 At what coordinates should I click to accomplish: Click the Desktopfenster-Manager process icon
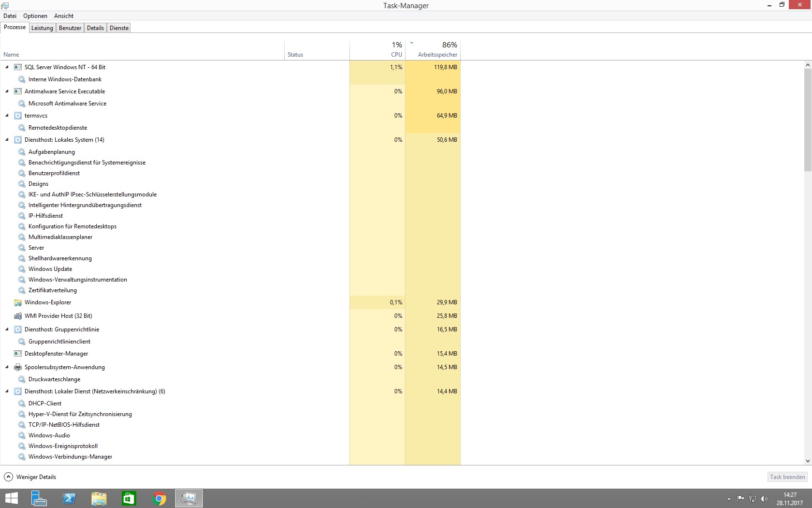tap(18, 354)
